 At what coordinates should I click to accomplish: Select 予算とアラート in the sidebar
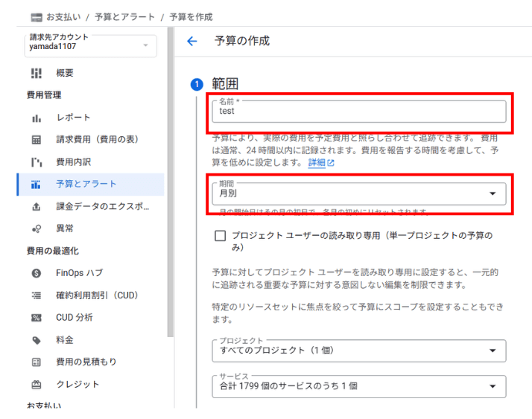click(x=86, y=184)
